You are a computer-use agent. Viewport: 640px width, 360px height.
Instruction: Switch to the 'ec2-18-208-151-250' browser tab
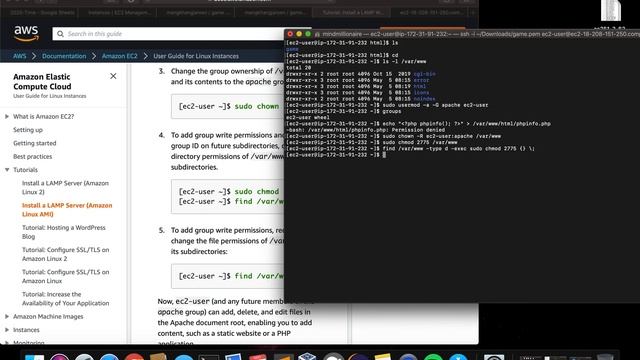tap(430, 12)
